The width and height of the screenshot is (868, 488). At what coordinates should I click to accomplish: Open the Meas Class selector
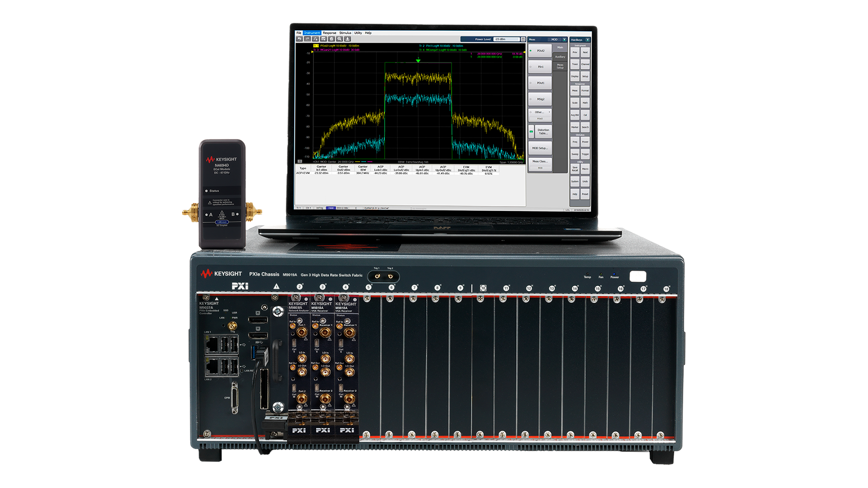[540, 161]
